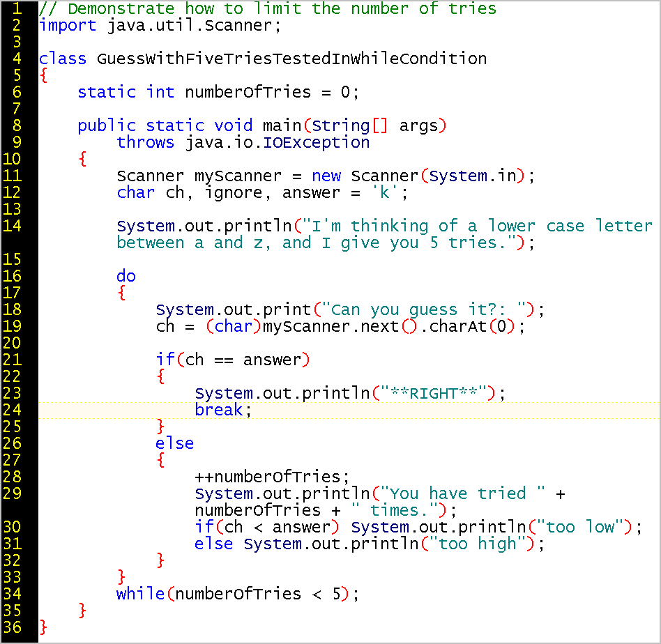
Task: Click 'main' method name on line 8
Action: 282,125
